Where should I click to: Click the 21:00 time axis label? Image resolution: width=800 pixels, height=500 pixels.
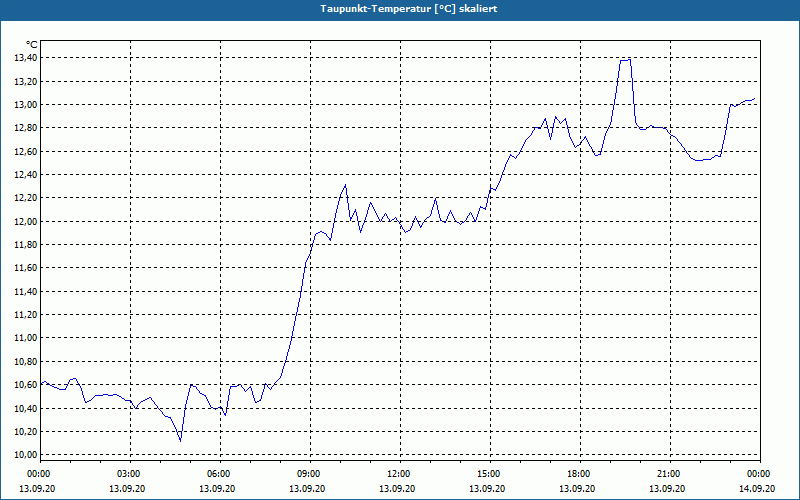pos(670,474)
